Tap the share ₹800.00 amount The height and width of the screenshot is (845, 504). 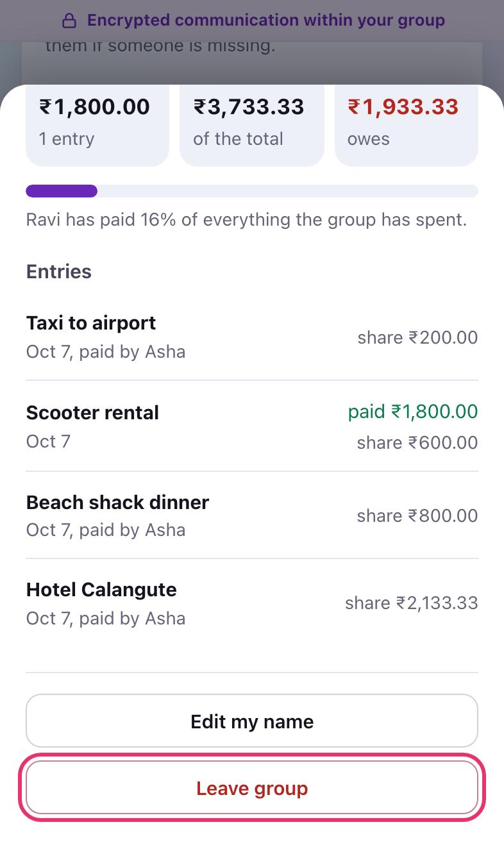click(417, 516)
